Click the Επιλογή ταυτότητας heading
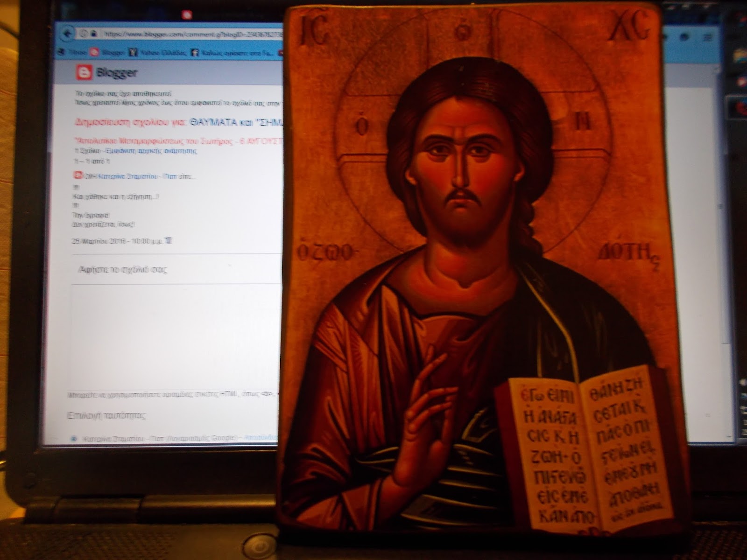 pyautogui.click(x=107, y=415)
